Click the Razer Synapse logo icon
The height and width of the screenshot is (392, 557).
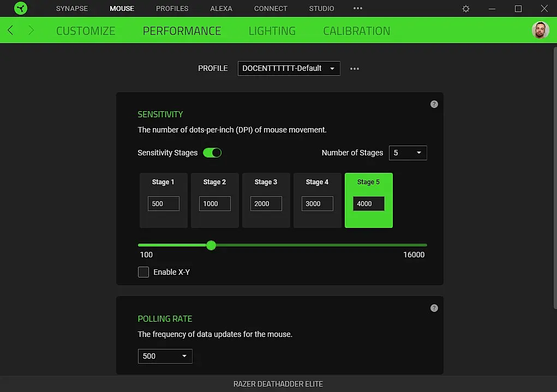[21, 8]
